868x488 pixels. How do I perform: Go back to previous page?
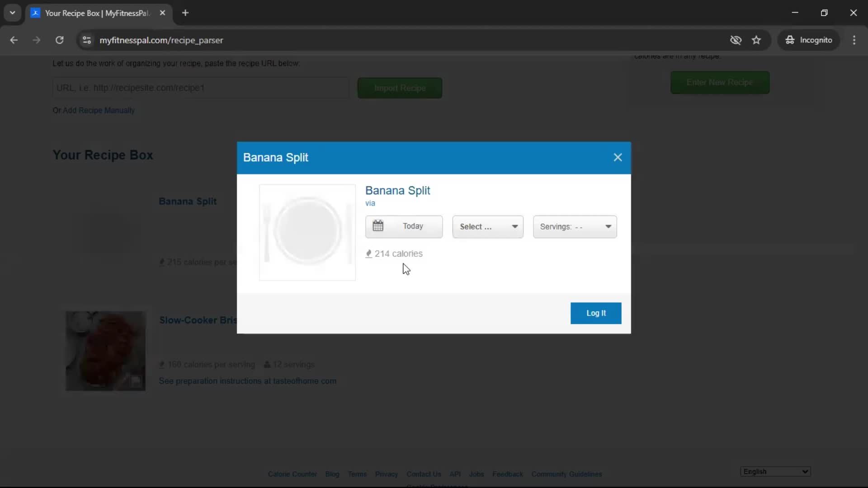pyautogui.click(x=14, y=40)
